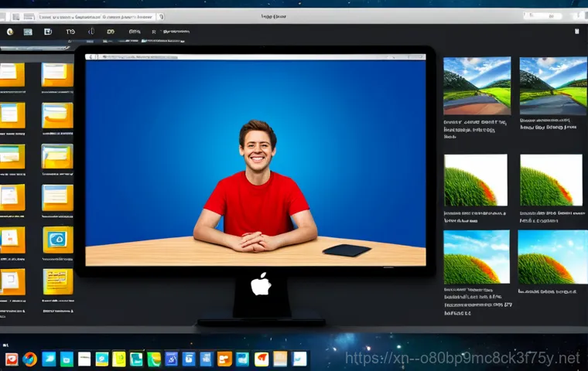Open the yellow folder showing striped list lines
The image size is (588, 371).
(58, 282)
